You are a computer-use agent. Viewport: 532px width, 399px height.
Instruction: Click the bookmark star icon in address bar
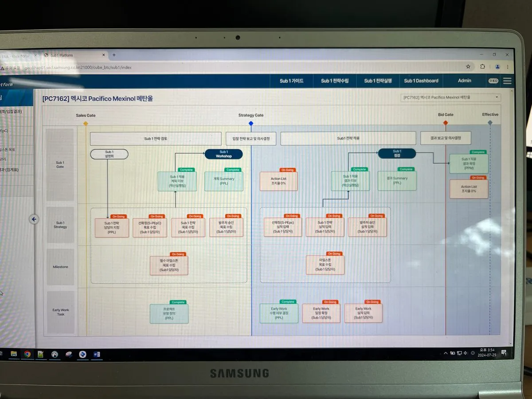point(468,66)
